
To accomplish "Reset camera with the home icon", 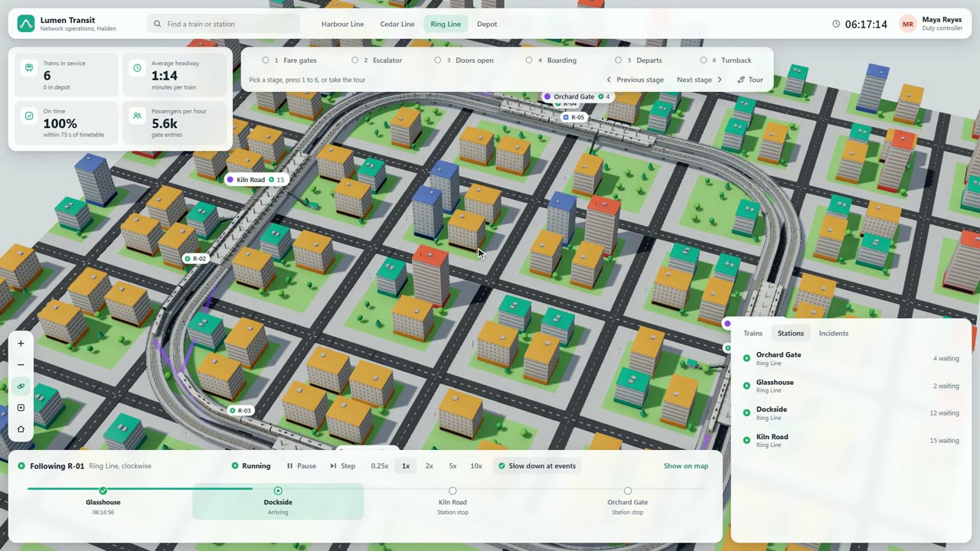I will click(x=21, y=429).
